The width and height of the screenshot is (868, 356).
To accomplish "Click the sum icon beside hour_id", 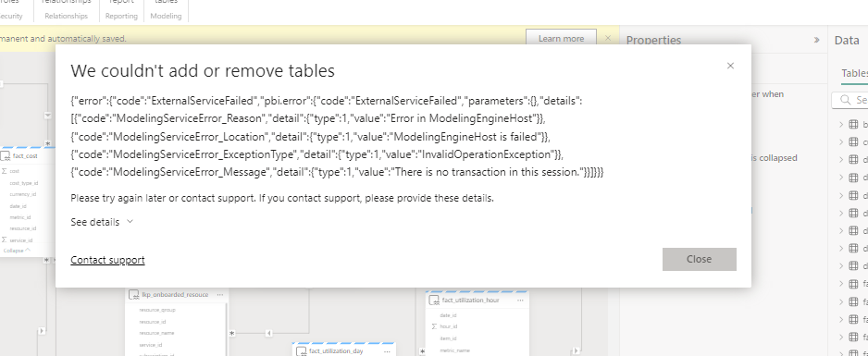I will click(434, 326).
